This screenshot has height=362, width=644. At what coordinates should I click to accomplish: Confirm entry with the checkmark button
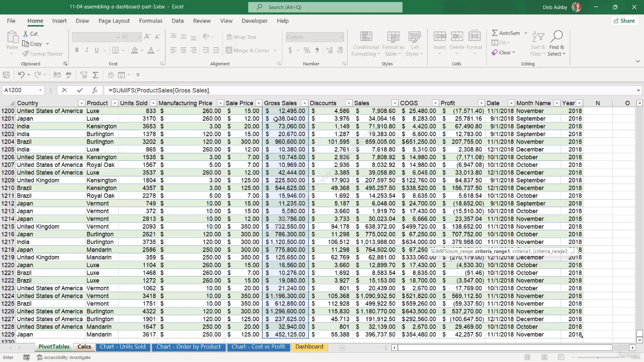[79, 90]
